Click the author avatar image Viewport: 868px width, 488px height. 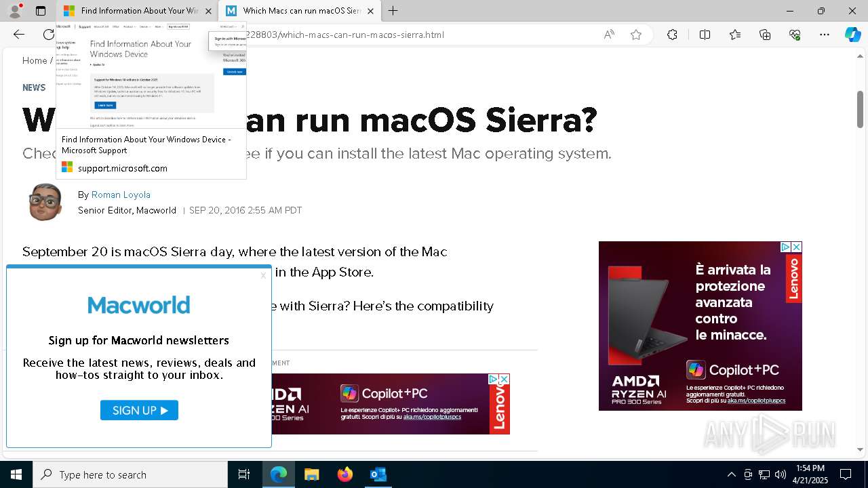pos(45,202)
